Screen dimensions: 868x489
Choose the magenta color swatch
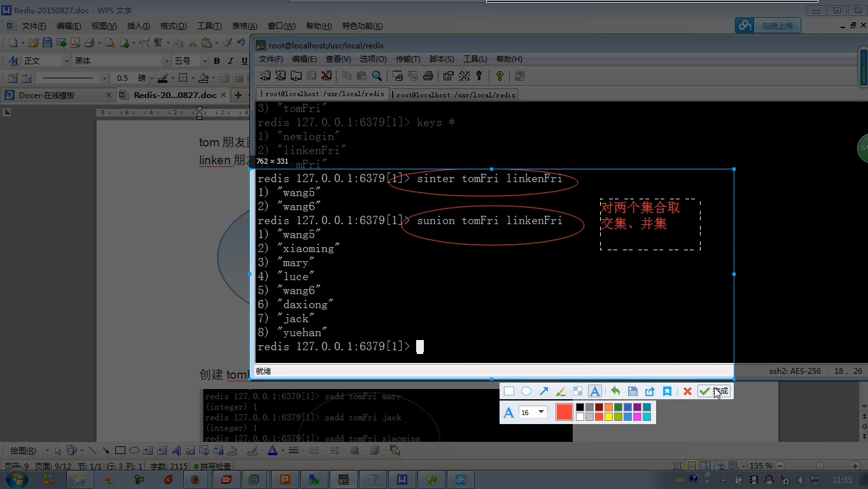tap(637, 417)
